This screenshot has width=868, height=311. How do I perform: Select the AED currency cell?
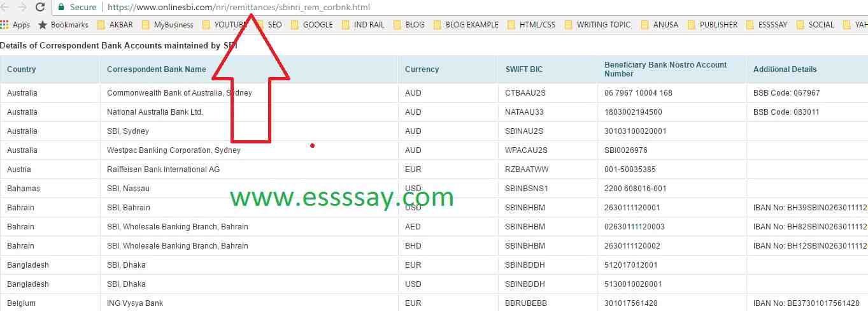click(x=448, y=227)
